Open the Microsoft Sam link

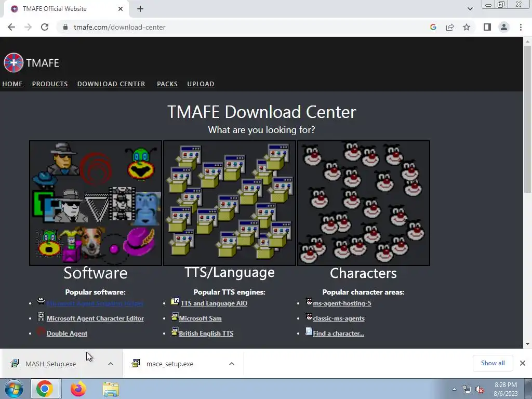click(200, 318)
